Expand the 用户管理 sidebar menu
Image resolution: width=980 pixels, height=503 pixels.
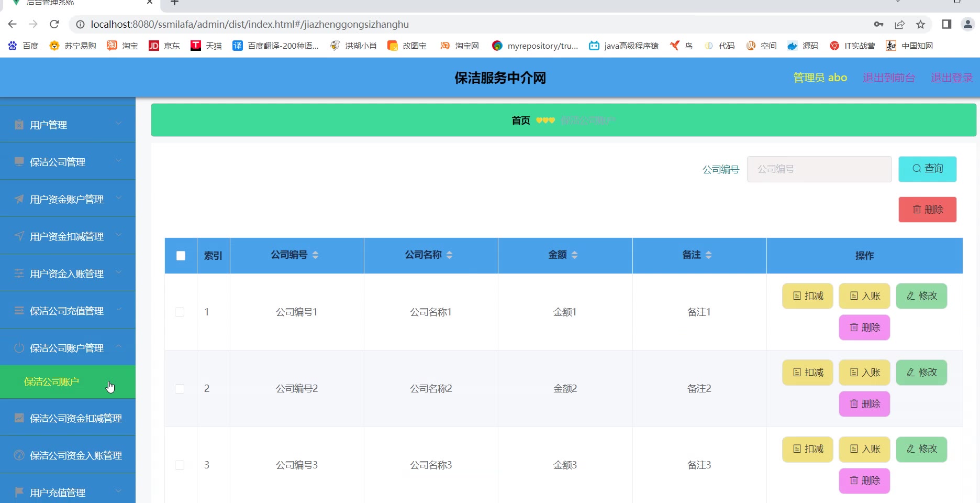[x=68, y=125]
